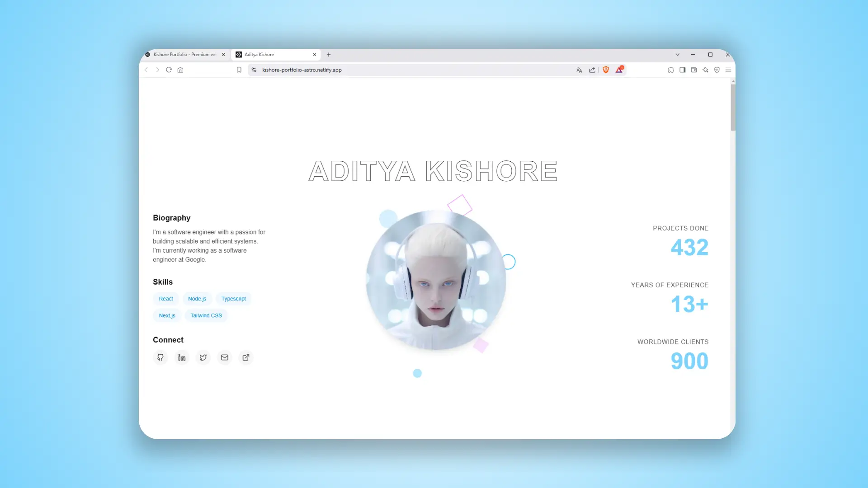Click the PROJECTS DONE label

coord(680,228)
